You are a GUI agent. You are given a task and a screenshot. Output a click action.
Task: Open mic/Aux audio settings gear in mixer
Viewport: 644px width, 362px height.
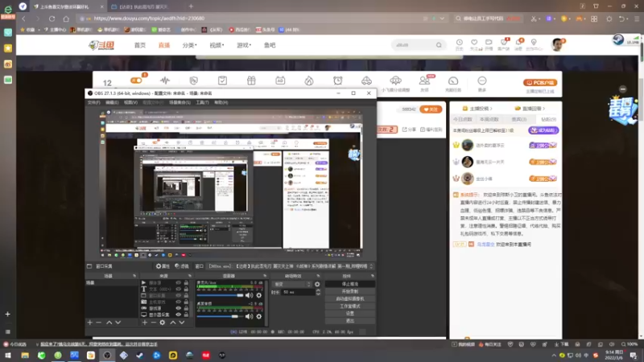(258, 295)
